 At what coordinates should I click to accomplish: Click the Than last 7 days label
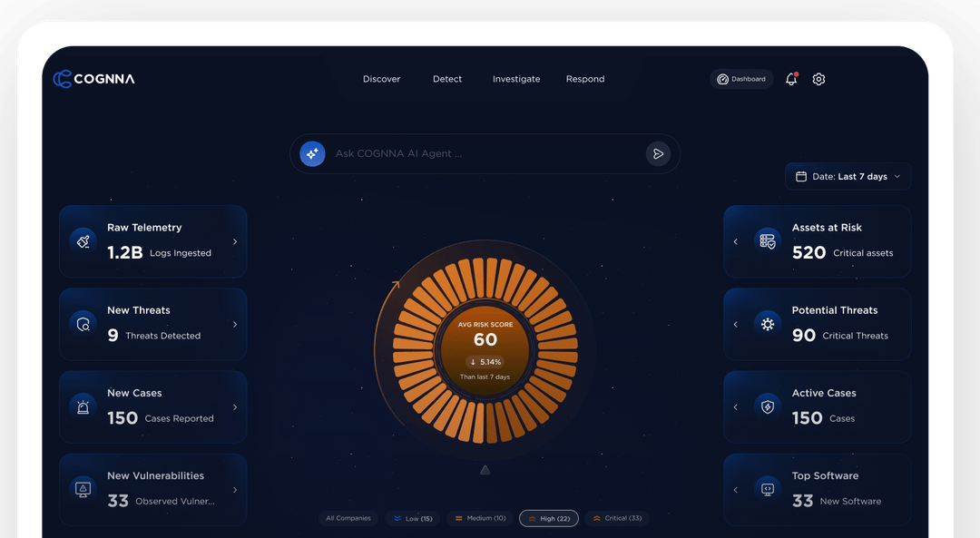click(485, 377)
